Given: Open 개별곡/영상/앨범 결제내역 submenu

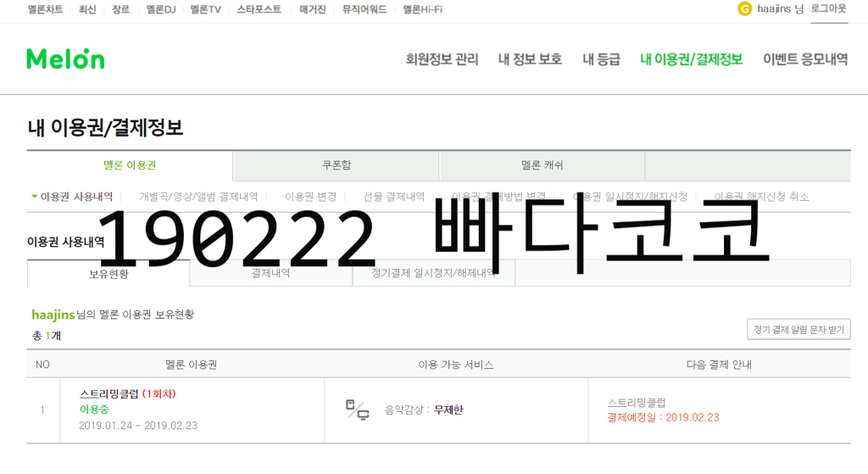Looking at the screenshot, I should (198, 197).
